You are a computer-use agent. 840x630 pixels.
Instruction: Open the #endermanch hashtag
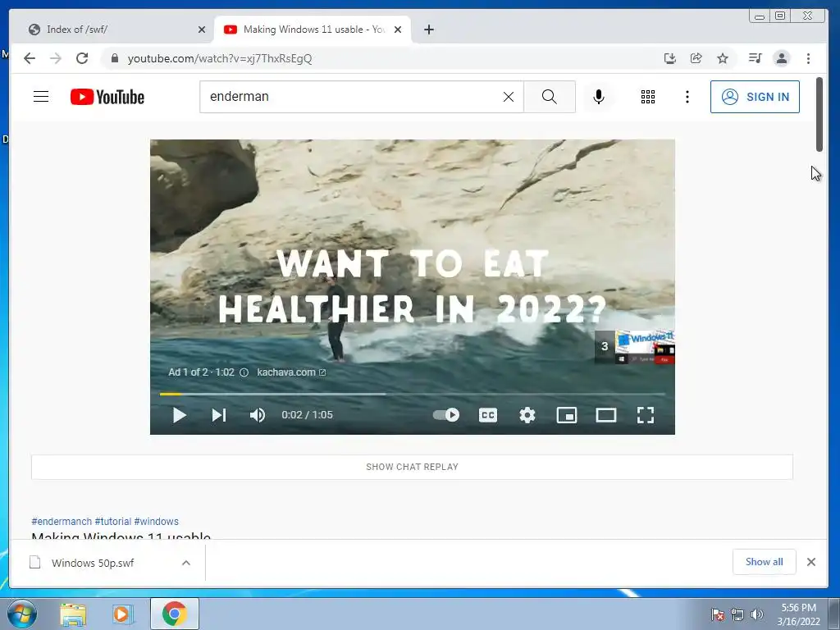click(62, 521)
